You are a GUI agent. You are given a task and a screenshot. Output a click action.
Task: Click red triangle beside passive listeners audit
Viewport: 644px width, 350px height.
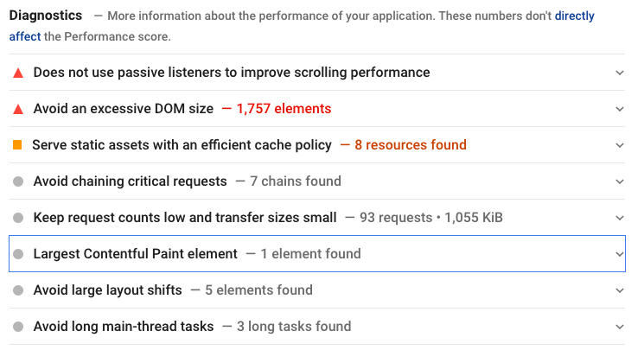point(18,73)
